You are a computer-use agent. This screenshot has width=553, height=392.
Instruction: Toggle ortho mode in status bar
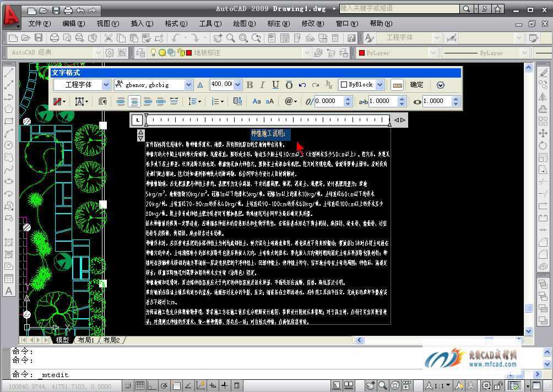151,385
